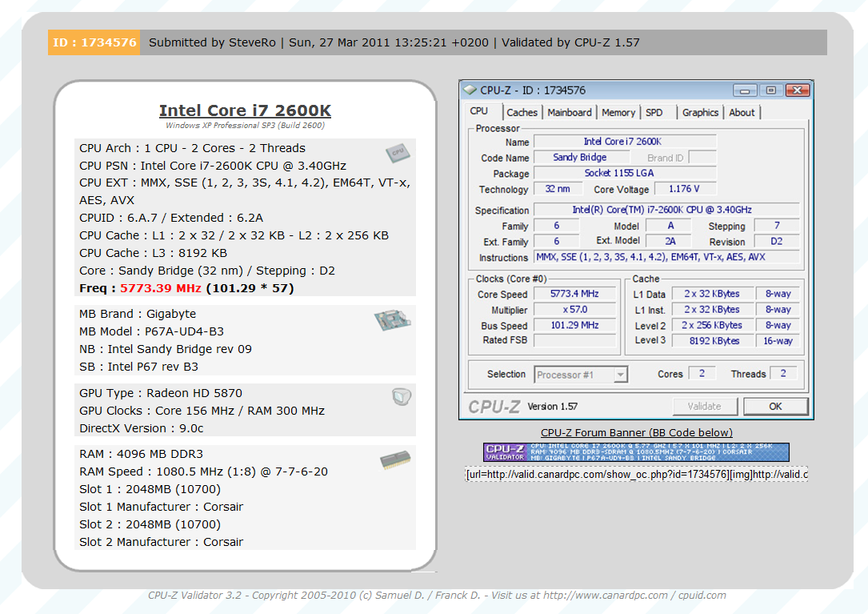Maximize the CPU-Z window

(x=770, y=90)
